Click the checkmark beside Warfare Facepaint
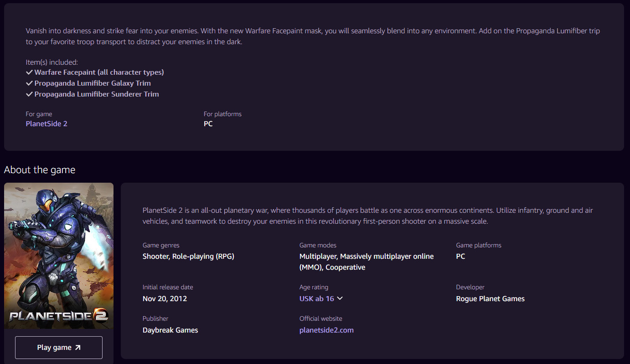 [29, 72]
